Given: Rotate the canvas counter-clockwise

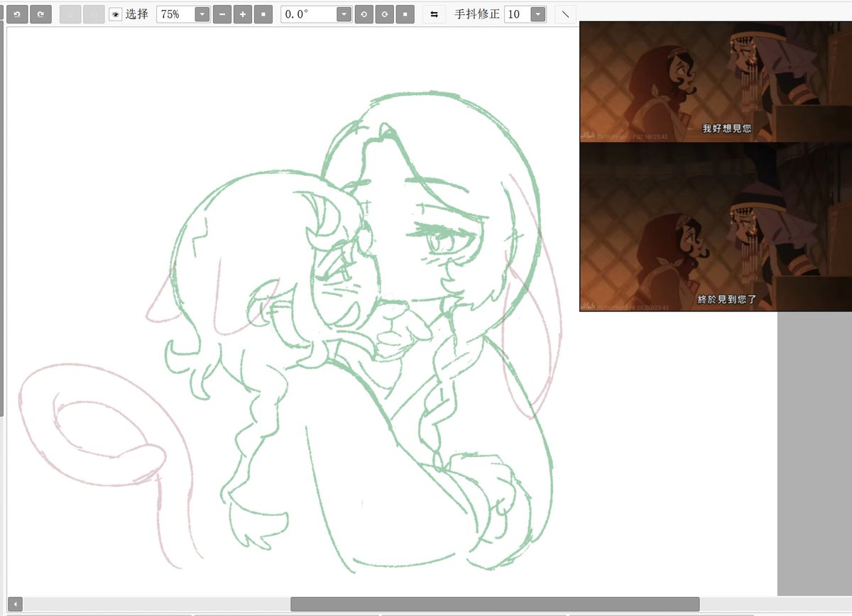Looking at the screenshot, I should coord(364,14).
